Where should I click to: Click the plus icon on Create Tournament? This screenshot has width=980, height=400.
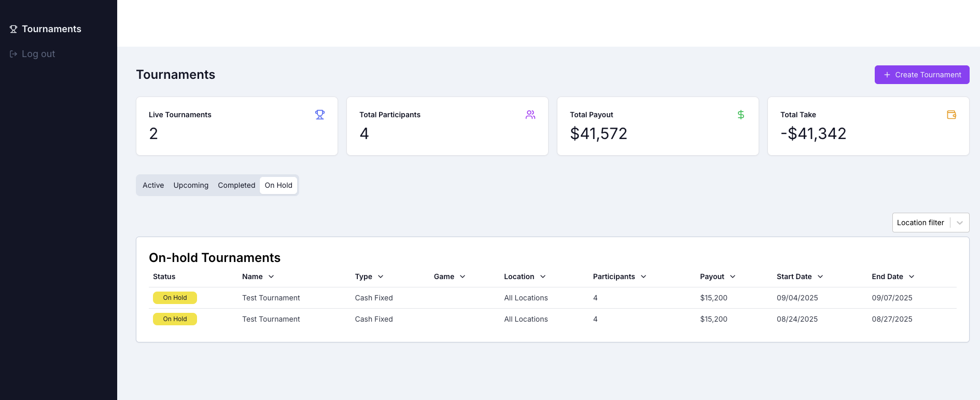click(887, 75)
